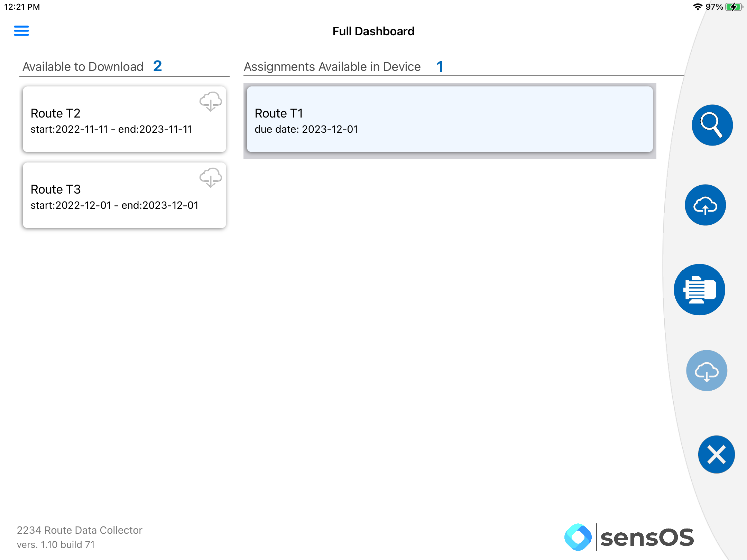The image size is (747, 560).
Task: Tap the magnifying glass search button
Action: point(712,125)
